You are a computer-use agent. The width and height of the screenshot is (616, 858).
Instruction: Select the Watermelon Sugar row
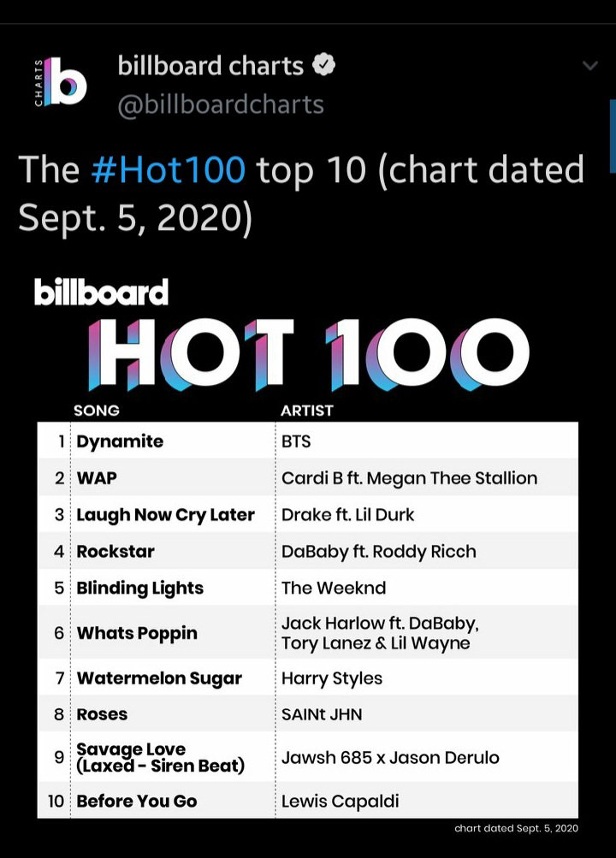(307, 678)
